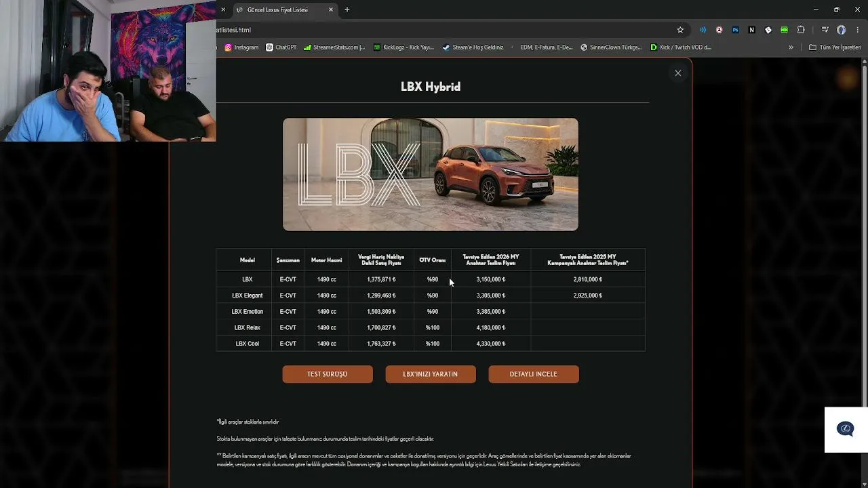Open the Extensions puzzle-piece menu
The image size is (868, 488).
801,30
